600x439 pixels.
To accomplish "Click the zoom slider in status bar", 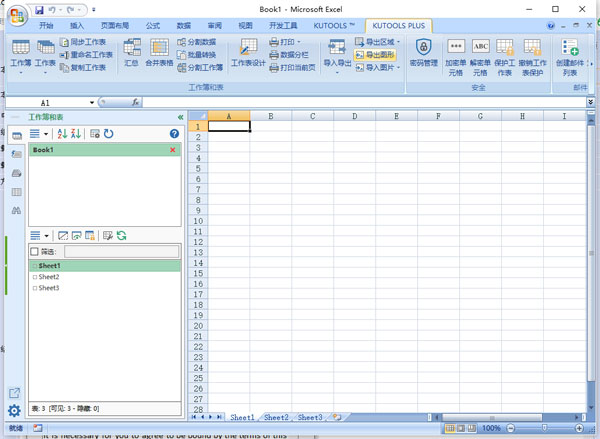I will click(546, 428).
